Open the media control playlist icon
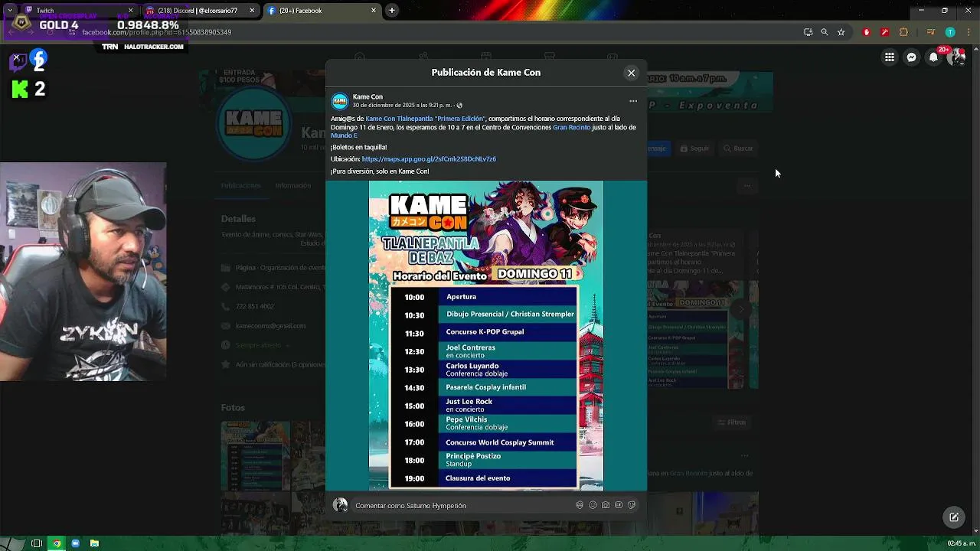The height and width of the screenshot is (551, 980). [x=931, y=32]
